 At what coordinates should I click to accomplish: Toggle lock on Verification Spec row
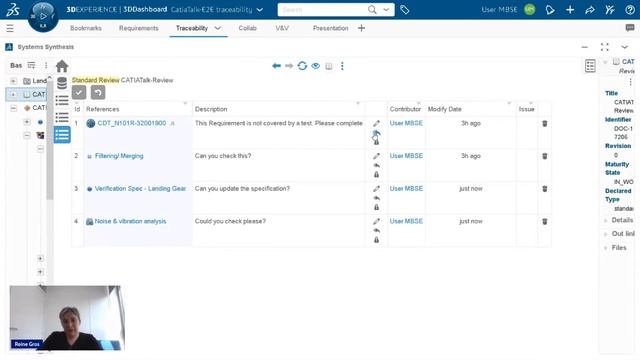point(376,207)
